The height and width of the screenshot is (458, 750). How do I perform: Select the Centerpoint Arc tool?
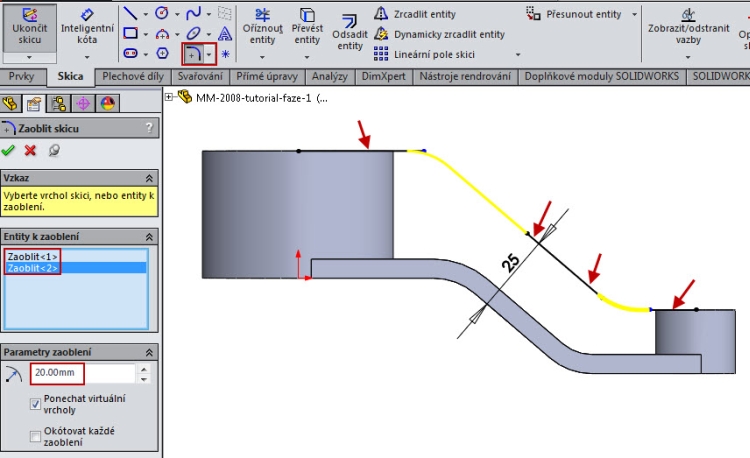coord(162,33)
